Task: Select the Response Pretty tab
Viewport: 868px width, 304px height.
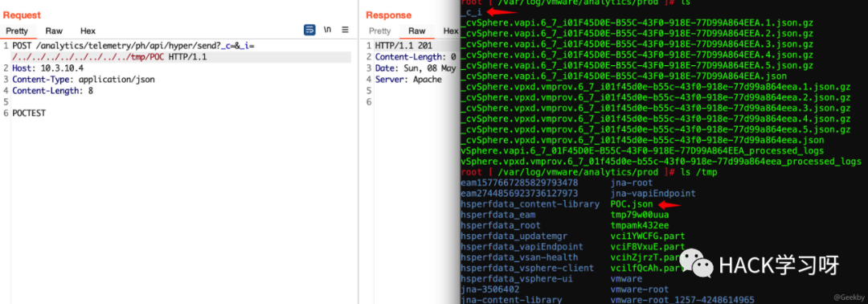Action: 379,31
